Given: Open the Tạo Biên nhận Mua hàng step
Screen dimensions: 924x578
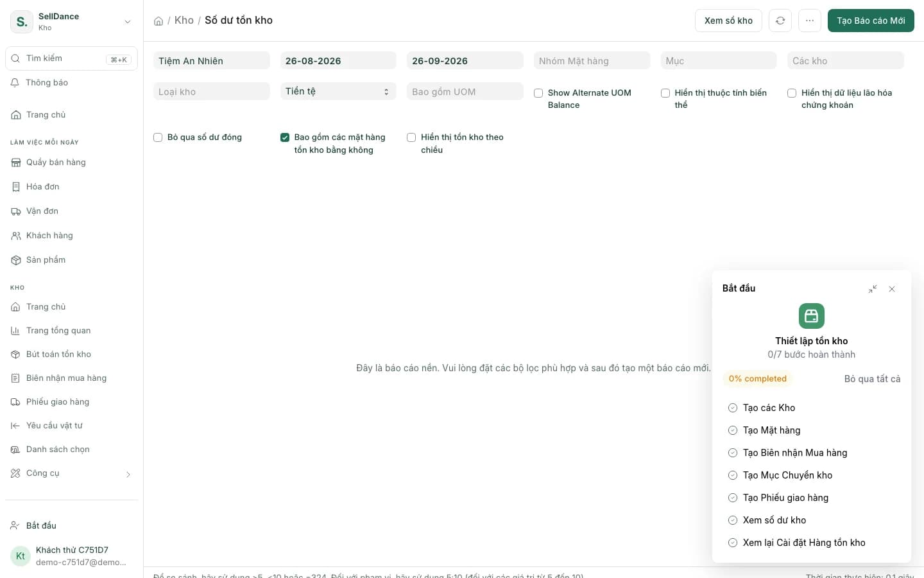Looking at the screenshot, I should [795, 453].
